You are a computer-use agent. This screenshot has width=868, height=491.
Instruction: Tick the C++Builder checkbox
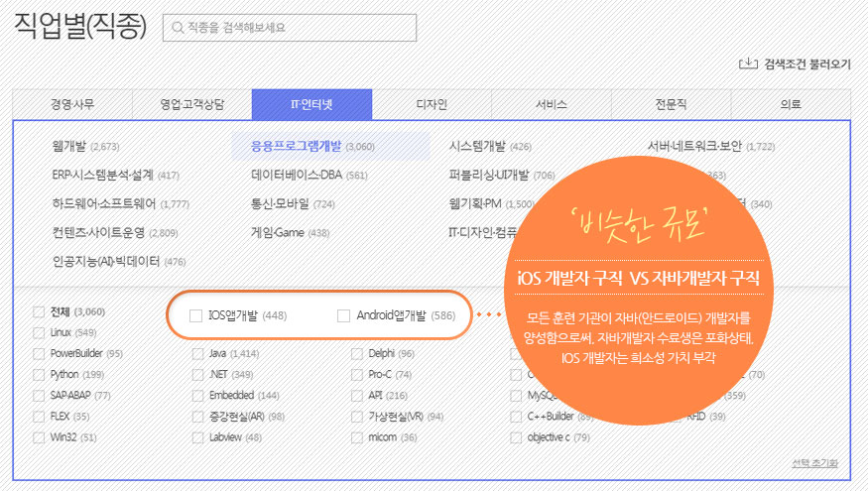516,417
